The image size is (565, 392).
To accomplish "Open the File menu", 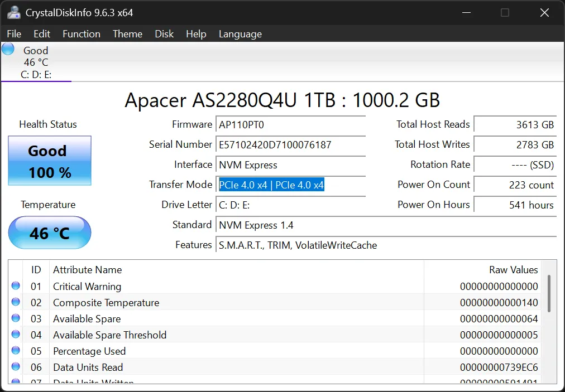I will click(14, 34).
